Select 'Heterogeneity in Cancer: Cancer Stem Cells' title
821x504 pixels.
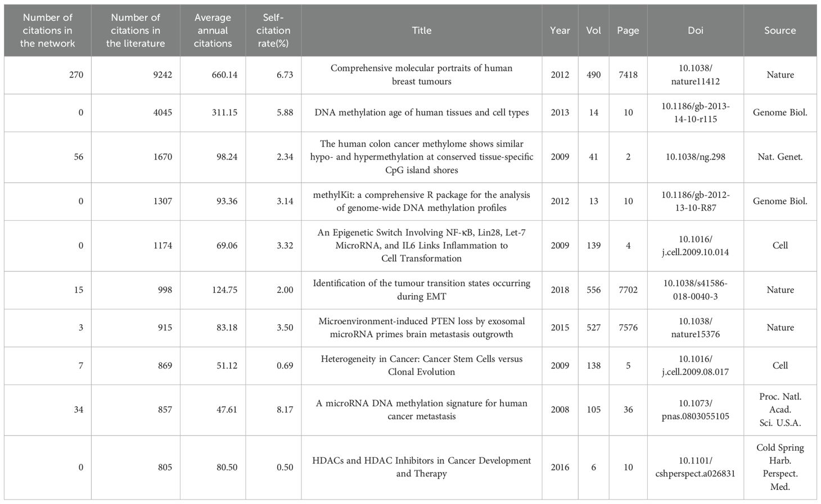pyautogui.click(x=422, y=365)
